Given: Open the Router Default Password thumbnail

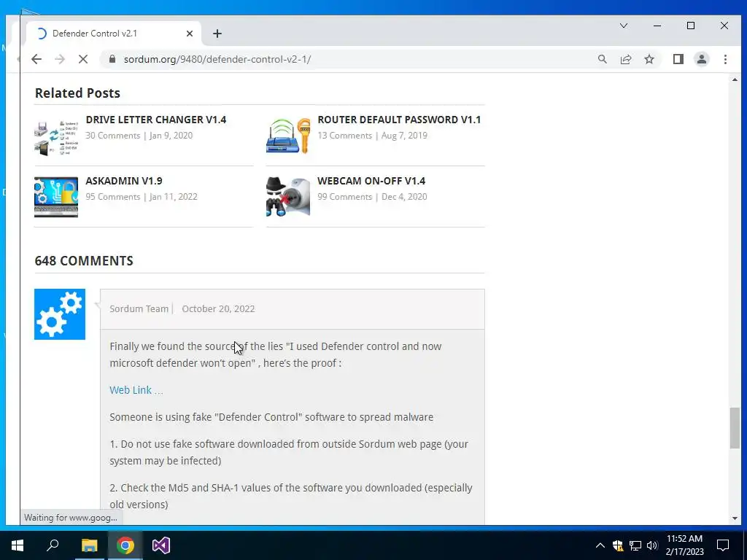Looking at the screenshot, I should (288, 136).
